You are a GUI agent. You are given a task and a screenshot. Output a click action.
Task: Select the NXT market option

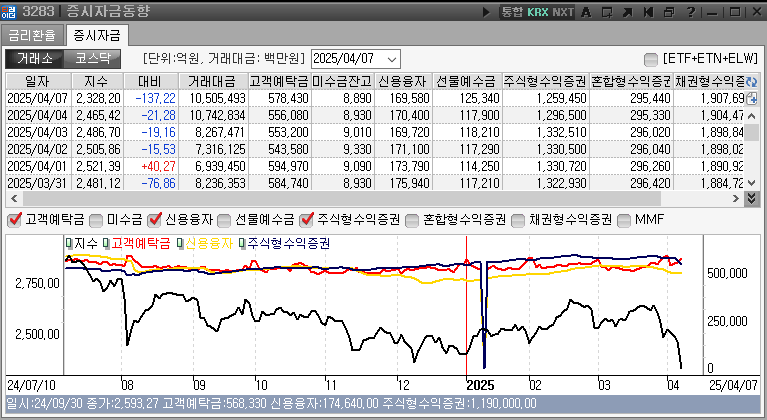(x=563, y=12)
